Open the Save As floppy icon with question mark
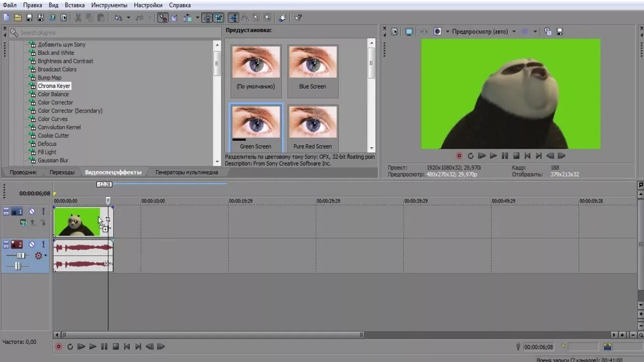The image size is (644, 362). click(40, 18)
